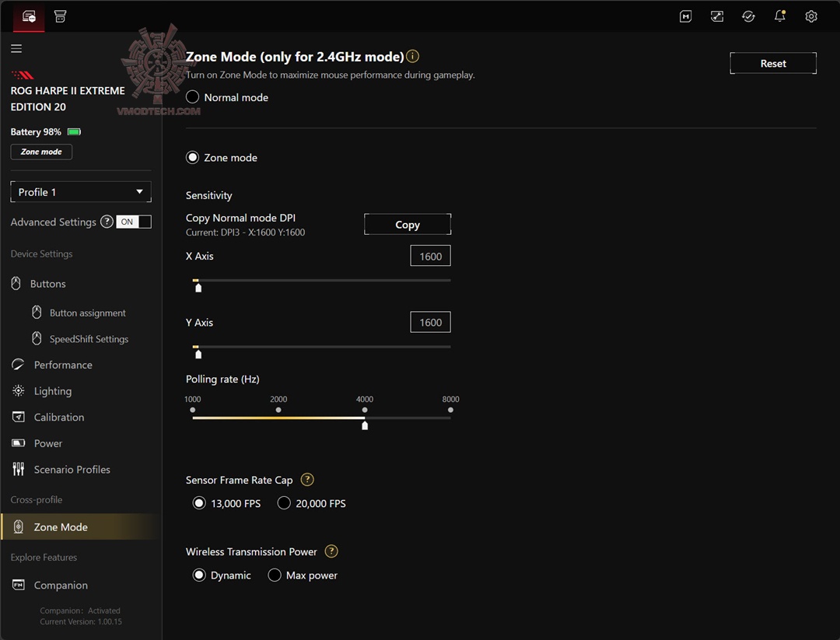The width and height of the screenshot is (840, 640).
Task: Set polling rate to 1000 Hz
Action: click(192, 411)
